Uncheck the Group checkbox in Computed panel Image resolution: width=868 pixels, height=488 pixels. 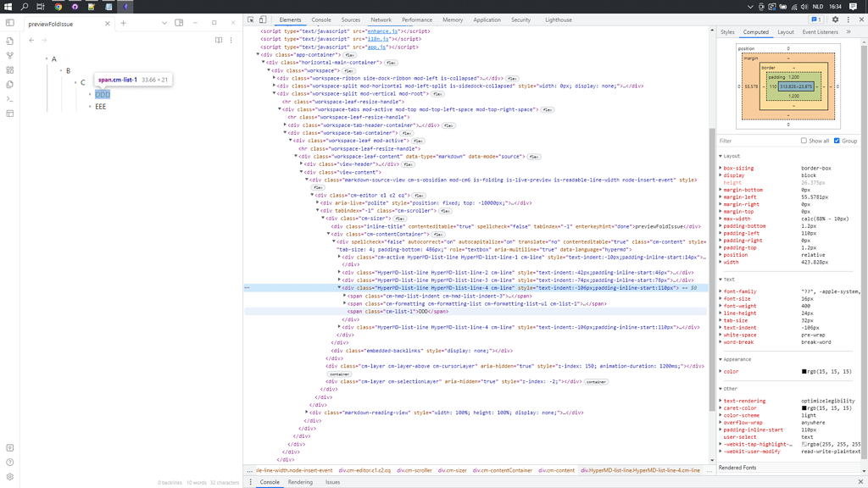pyautogui.click(x=836, y=141)
